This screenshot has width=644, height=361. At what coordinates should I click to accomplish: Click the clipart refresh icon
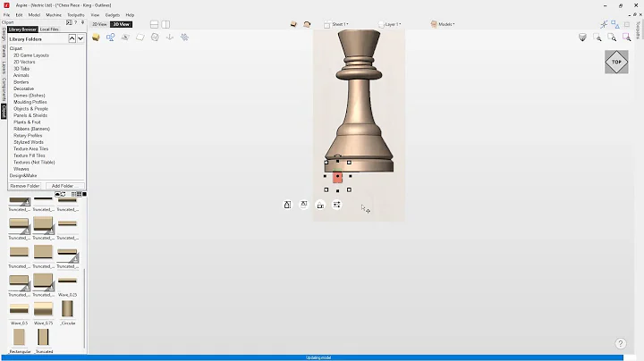(x=63, y=195)
